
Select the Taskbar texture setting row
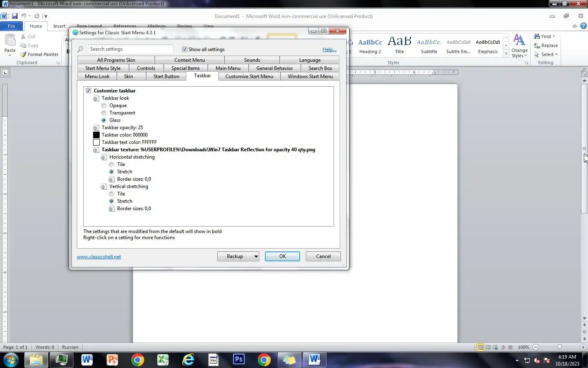tap(208, 150)
